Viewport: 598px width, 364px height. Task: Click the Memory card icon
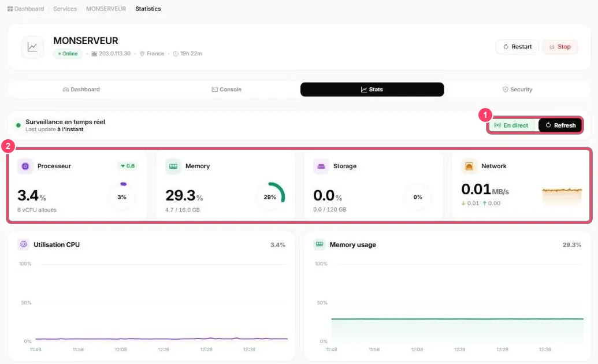click(173, 166)
